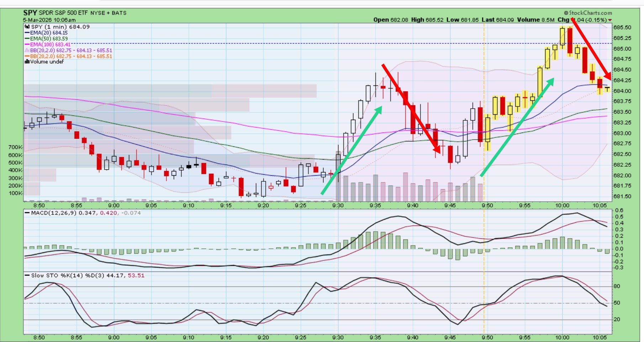Select the magenta EMA(100) legend line swatch
This screenshot has width=644, height=342.
click(x=27, y=45)
